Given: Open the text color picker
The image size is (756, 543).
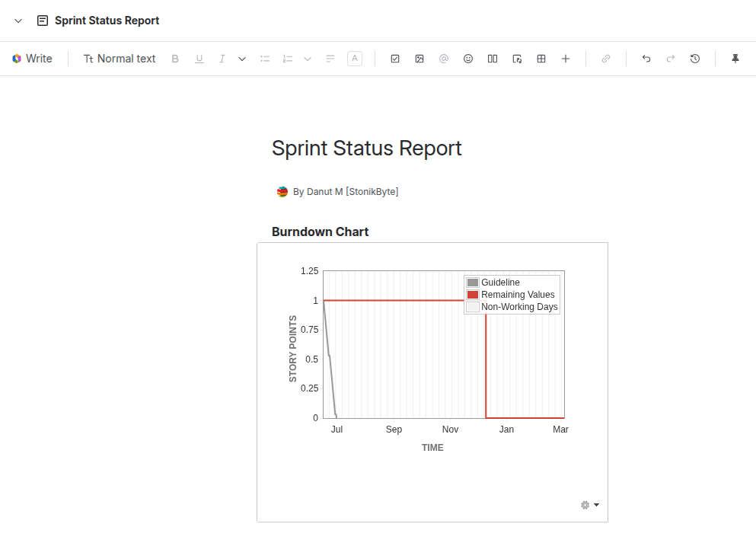Looking at the screenshot, I should point(355,59).
